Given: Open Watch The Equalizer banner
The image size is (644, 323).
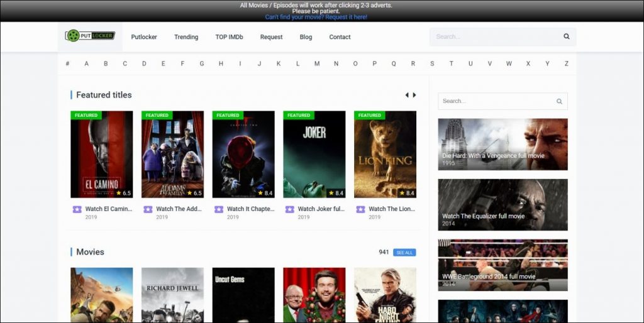Looking at the screenshot, I should coord(502,205).
